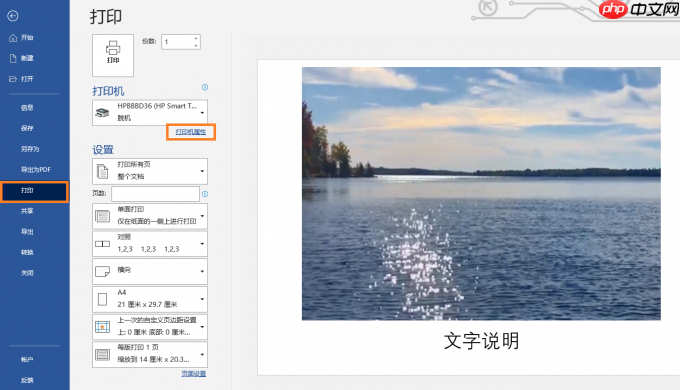
Task: Open the 对照 1,2,3 collation dropdown
Action: pos(150,244)
